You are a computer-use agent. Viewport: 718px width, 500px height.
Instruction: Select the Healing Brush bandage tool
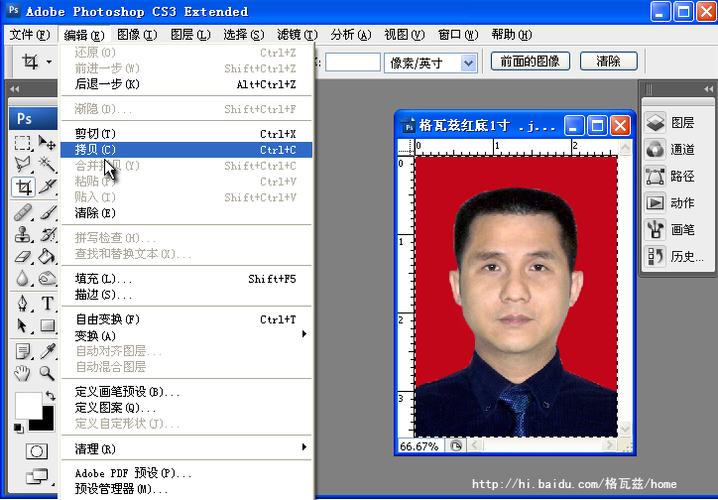(22, 212)
